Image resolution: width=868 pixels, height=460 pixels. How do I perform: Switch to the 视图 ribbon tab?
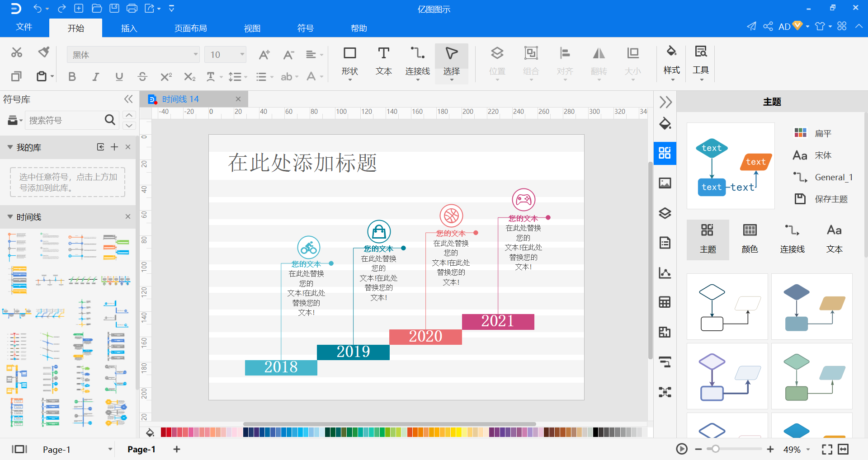pyautogui.click(x=252, y=28)
